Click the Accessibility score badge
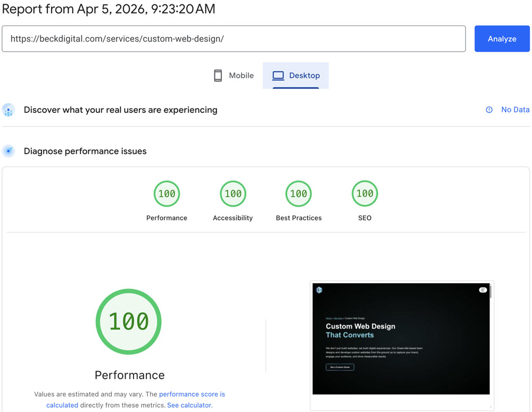The width and height of the screenshot is (532, 412). [x=232, y=193]
